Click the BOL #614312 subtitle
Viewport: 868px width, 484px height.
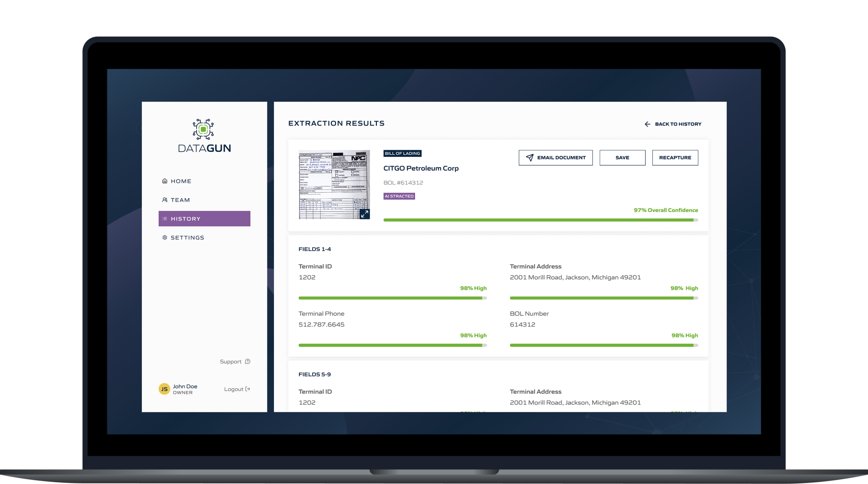coord(403,183)
